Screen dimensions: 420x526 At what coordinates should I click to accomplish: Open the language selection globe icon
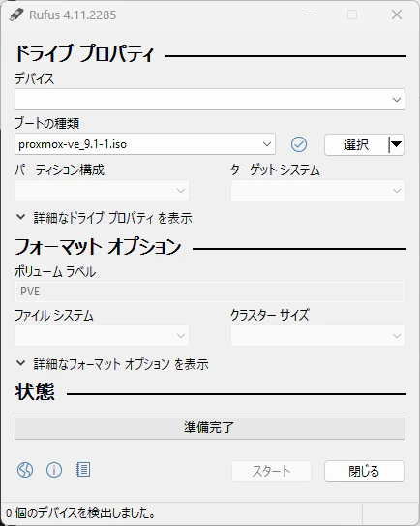tap(25, 470)
